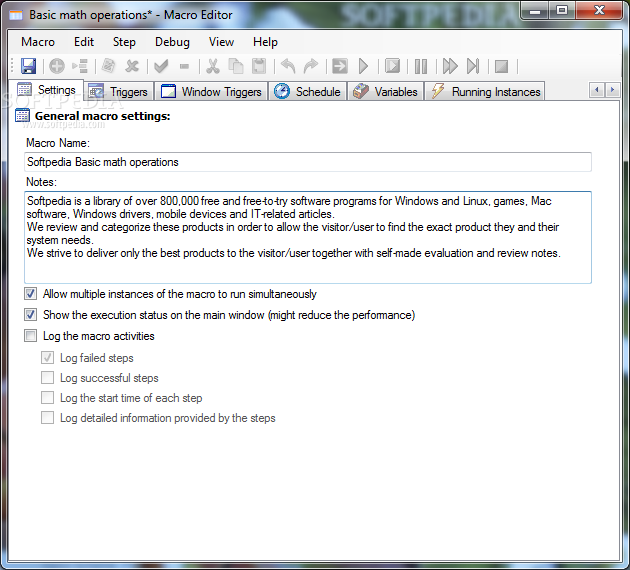
Task: Open the Step menu
Action: coord(124,42)
